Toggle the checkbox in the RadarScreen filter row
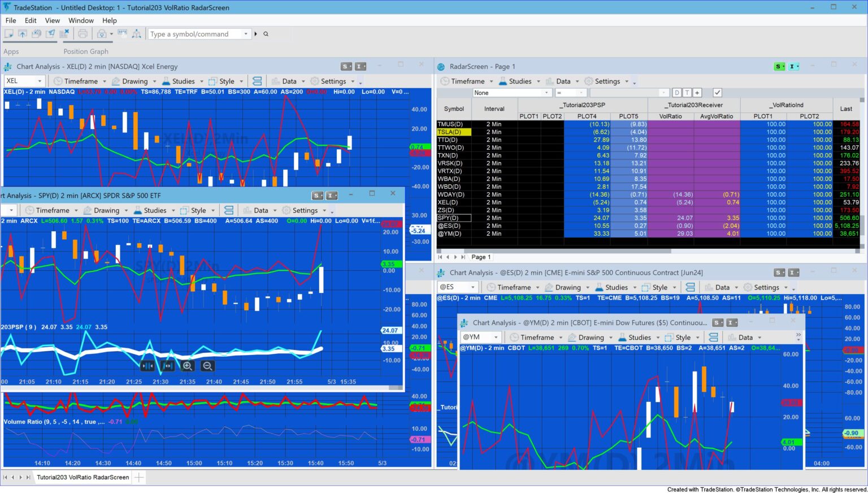 point(718,92)
